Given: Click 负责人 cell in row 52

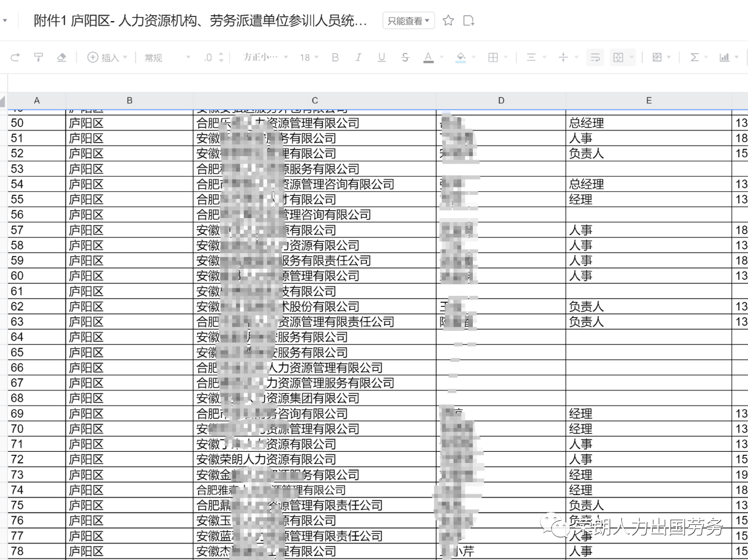Looking at the screenshot, I should click(x=649, y=154).
